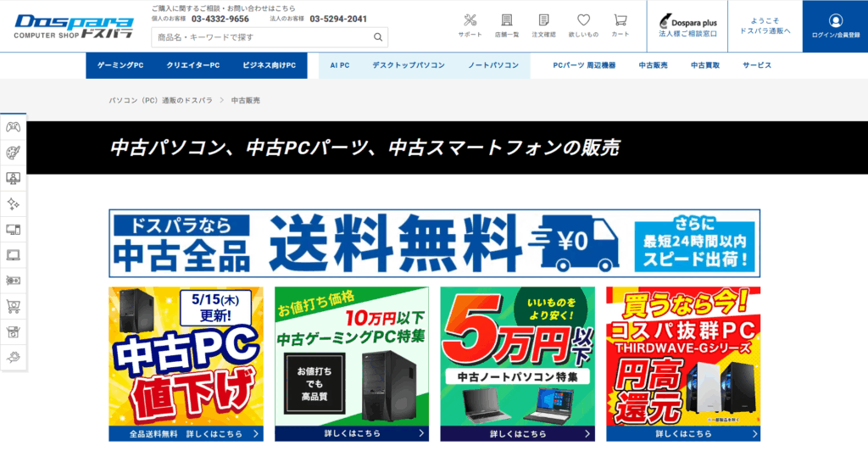Viewport: 868px width, 451px height.
Task: Click the search magnifier icon
Action: click(377, 37)
